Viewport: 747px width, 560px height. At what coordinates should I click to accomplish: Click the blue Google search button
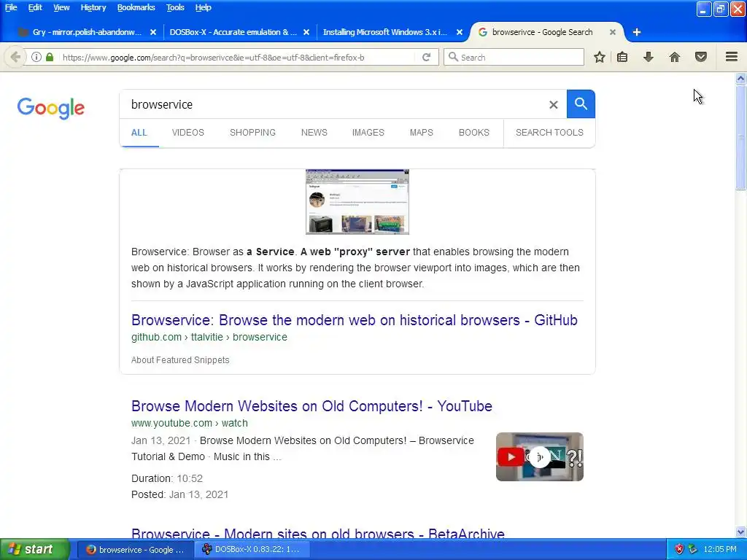pos(581,104)
